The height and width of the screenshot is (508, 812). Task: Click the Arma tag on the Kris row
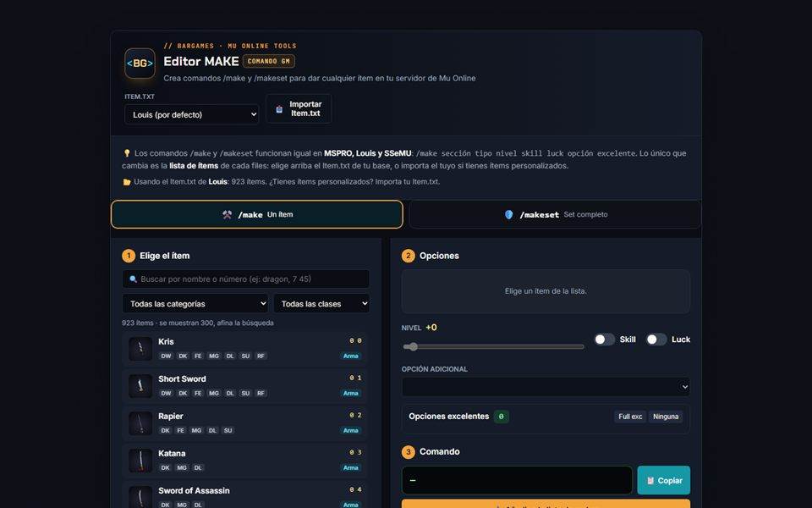pyautogui.click(x=350, y=356)
